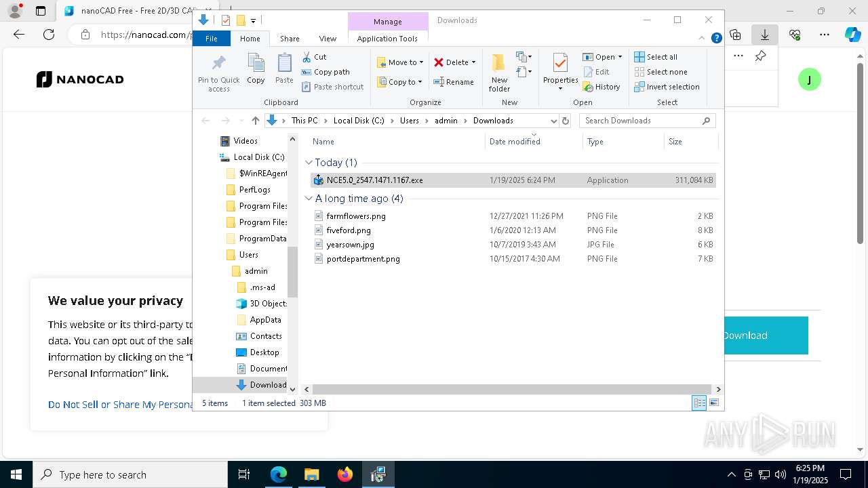868x488 pixels.
Task: Expand the Open dropdown arrow
Action: [x=620, y=57]
